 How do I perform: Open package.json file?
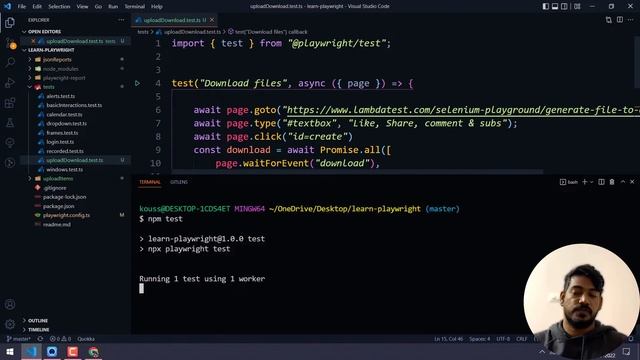point(59,206)
